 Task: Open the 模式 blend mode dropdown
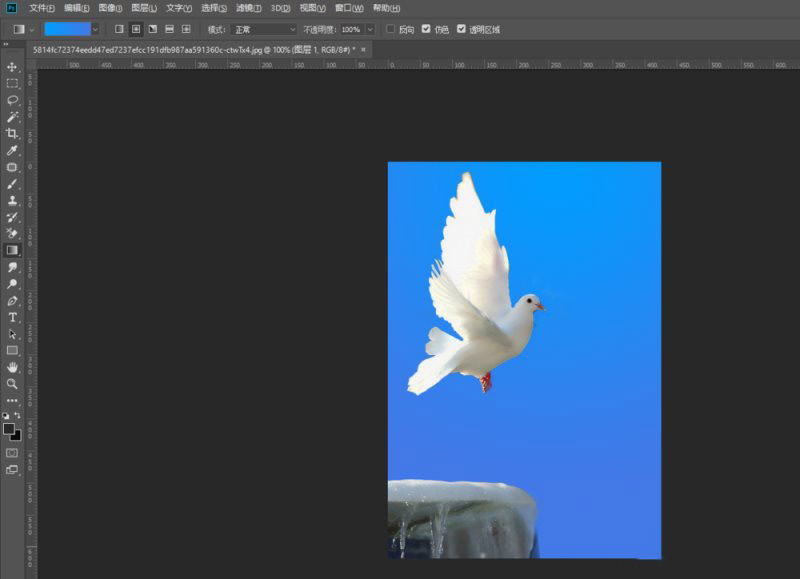[x=264, y=30]
